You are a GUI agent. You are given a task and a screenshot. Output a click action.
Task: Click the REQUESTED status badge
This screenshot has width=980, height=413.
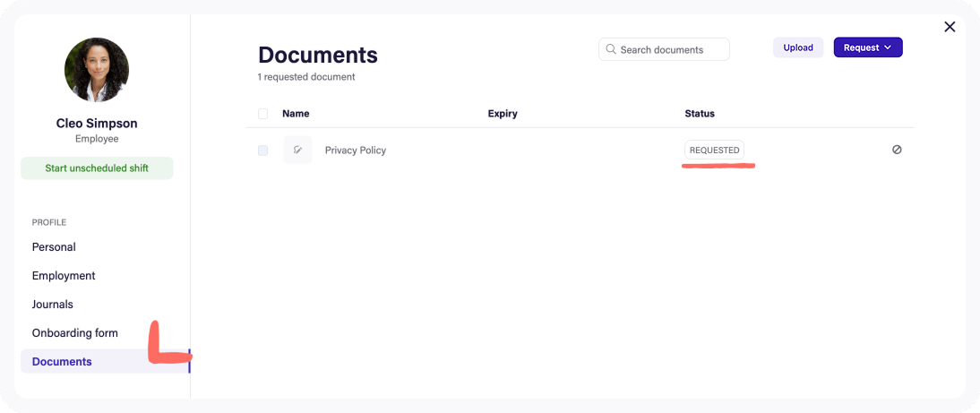(x=714, y=150)
